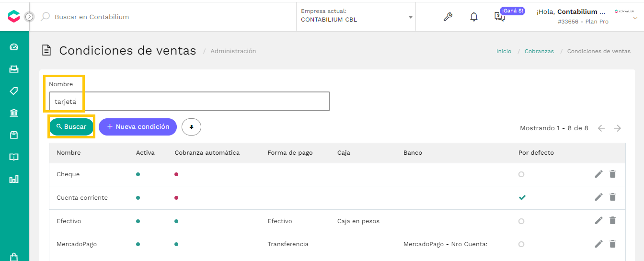The image size is (644, 261).
Task: Go to previous page arrow
Action: click(x=601, y=128)
